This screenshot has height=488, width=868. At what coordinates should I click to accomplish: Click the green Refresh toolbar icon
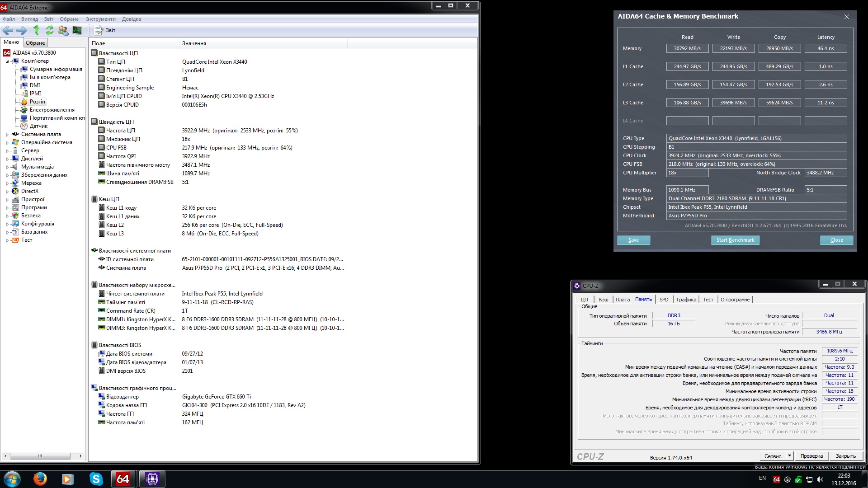[x=50, y=30]
